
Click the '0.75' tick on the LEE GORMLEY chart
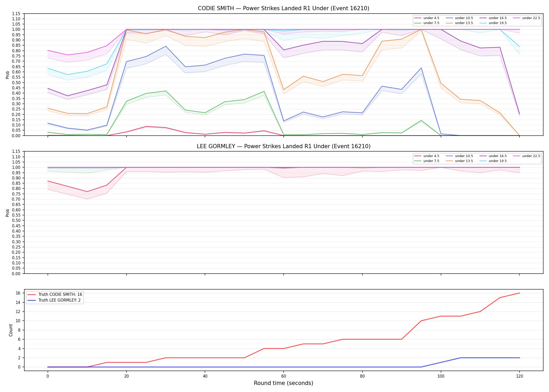click(16, 194)
